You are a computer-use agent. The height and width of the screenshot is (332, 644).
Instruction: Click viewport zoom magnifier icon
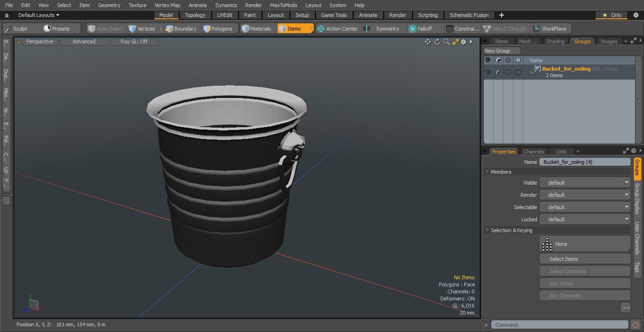446,42
